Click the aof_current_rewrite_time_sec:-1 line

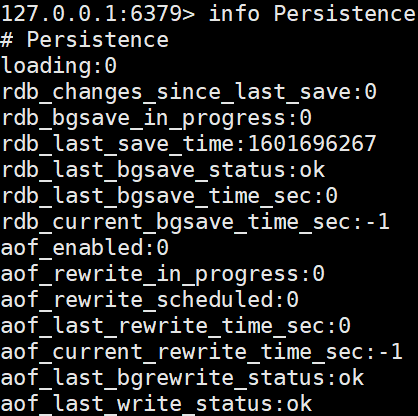click(202, 352)
